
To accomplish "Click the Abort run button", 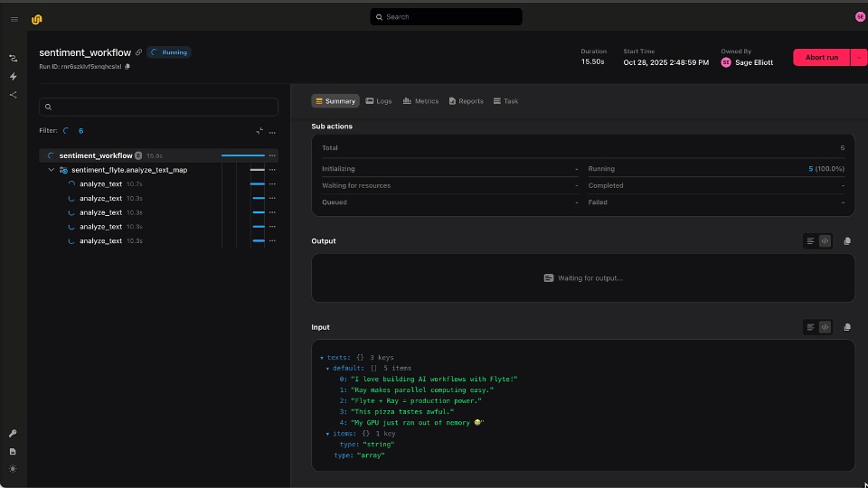I will pos(822,58).
